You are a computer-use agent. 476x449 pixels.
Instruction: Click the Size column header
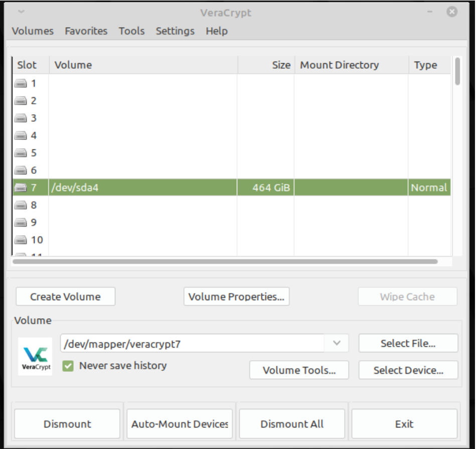(266, 65)
